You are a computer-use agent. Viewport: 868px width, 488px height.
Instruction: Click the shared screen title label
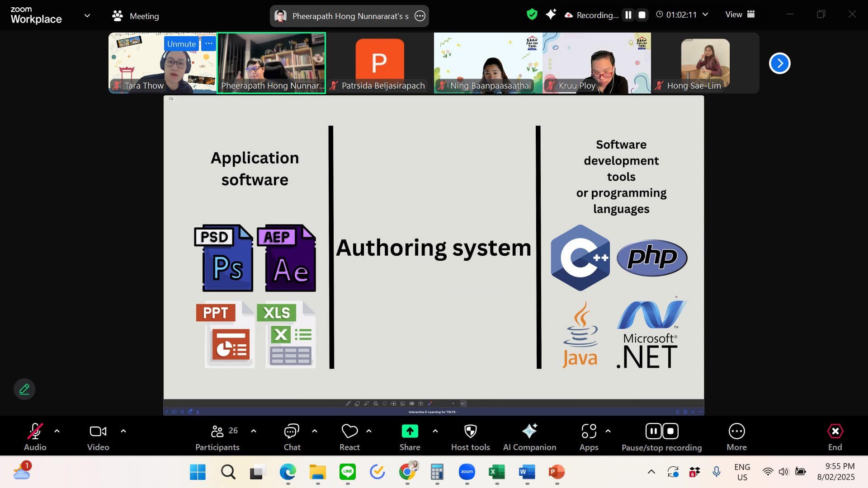coord(350,16)
